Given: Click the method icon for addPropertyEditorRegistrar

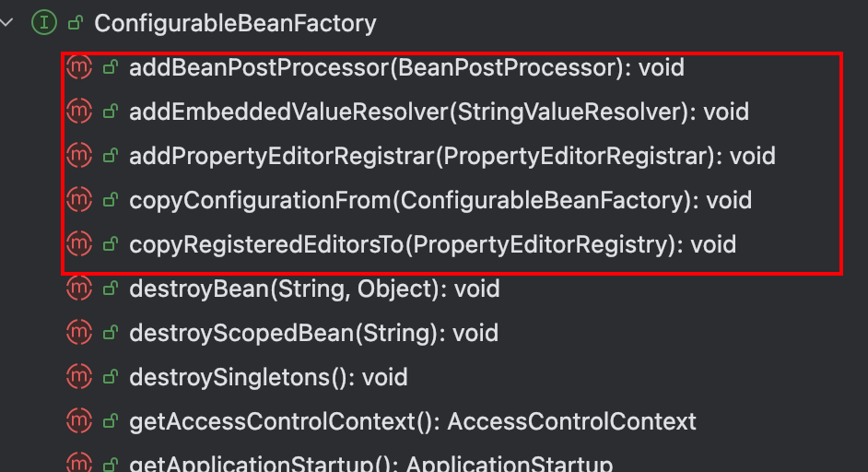Looking at the screenshot, I should click(79, 156).
